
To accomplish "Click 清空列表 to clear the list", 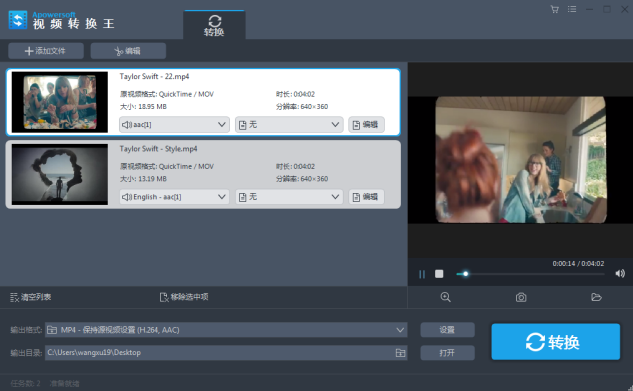I will pos(31,297).
